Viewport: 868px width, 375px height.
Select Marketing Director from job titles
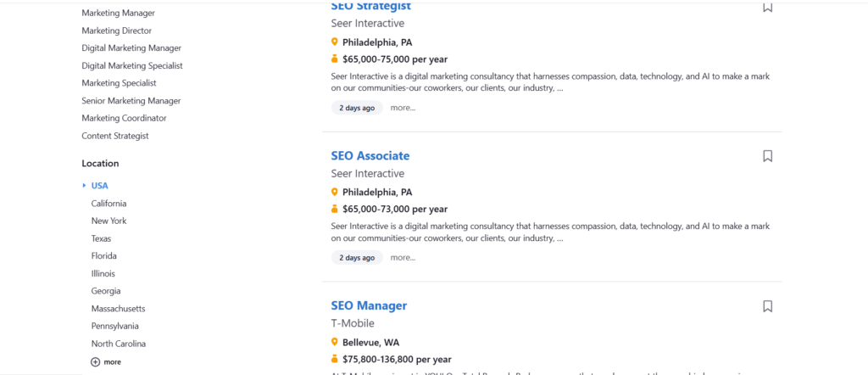click(117, 31)
